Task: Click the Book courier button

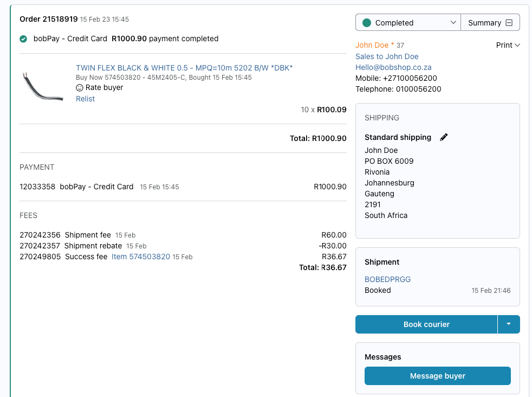Action: [426, 324]
